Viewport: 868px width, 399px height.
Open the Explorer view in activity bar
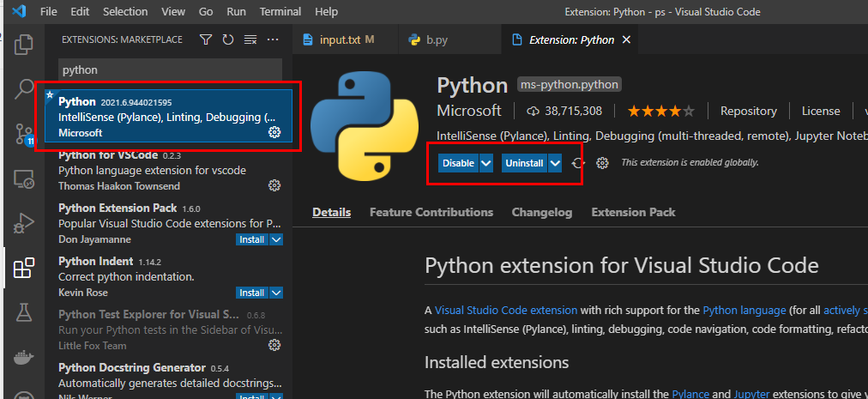coord(24,45)
